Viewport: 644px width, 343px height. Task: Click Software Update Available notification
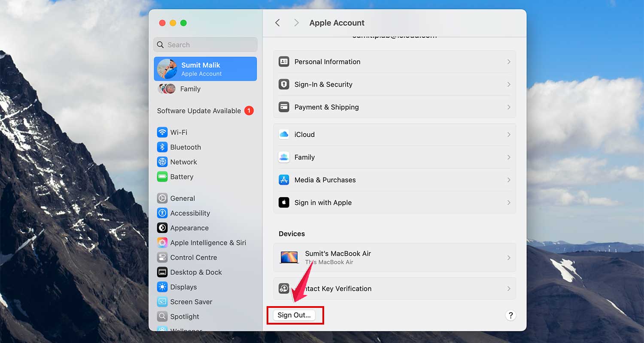pos(199,111)
